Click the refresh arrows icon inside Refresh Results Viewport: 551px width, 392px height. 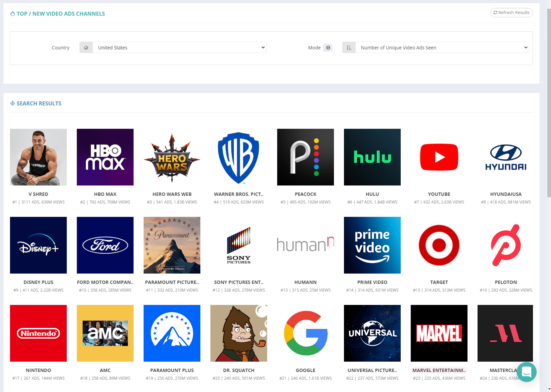(x=496, y=12)
